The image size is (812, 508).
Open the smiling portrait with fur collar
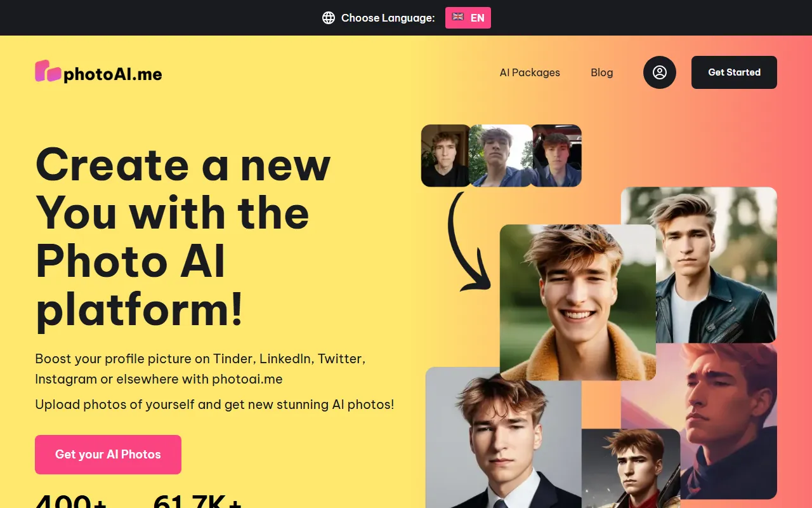click(578, 302)
